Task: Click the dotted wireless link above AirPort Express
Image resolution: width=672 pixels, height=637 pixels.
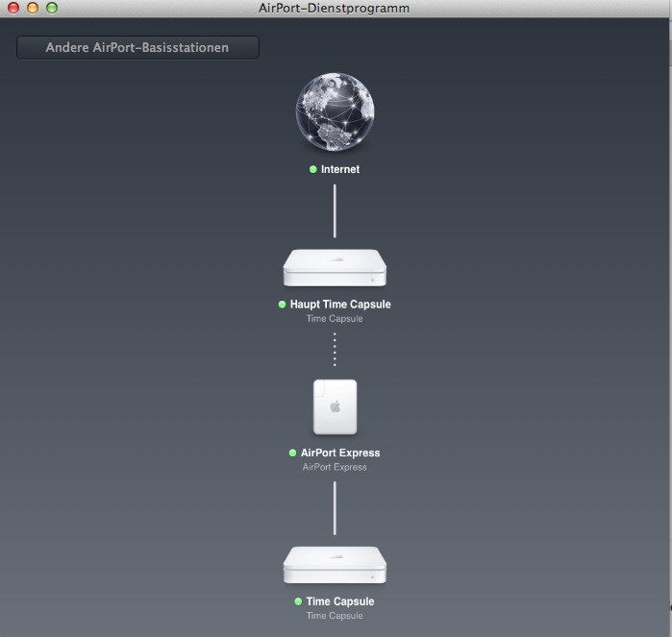Action: click(x=335, y=350)
